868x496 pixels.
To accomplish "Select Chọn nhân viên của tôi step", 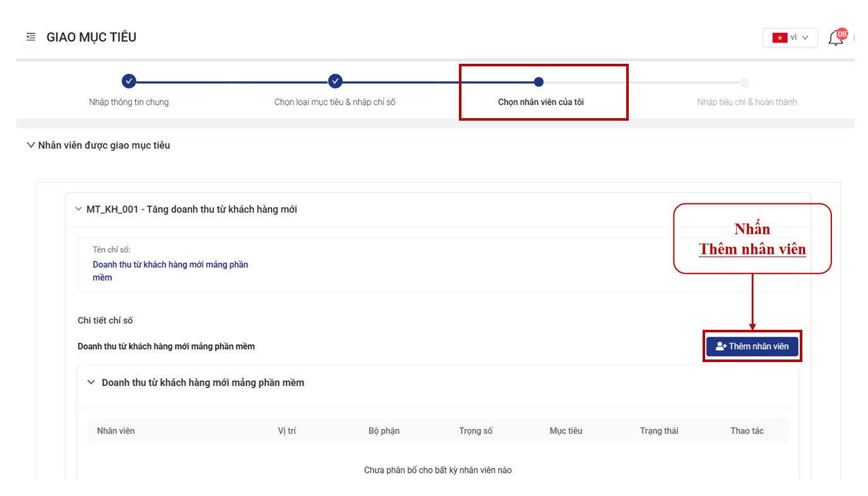I will tap(540, 102).
